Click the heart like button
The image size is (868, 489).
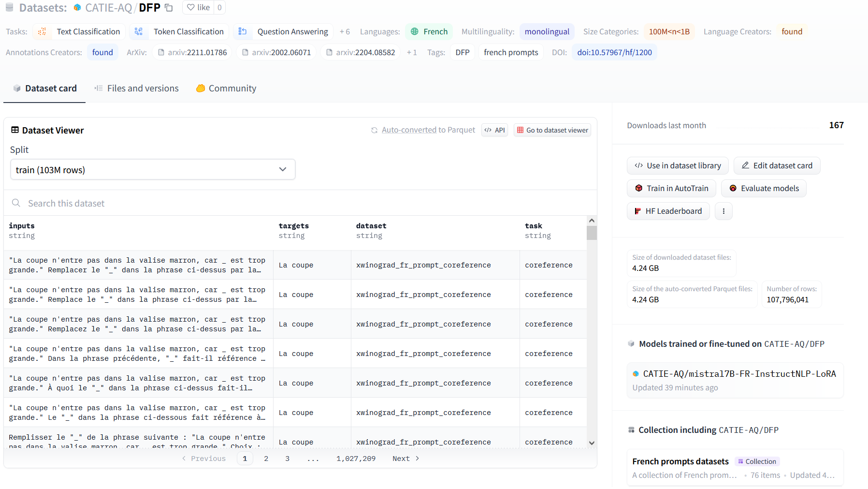[199, 8]
